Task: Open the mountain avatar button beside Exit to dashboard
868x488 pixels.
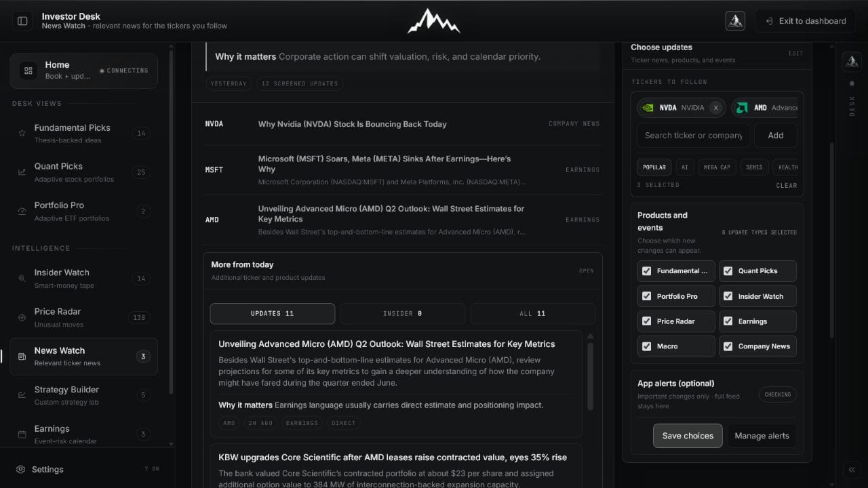Action: [735, 21]
